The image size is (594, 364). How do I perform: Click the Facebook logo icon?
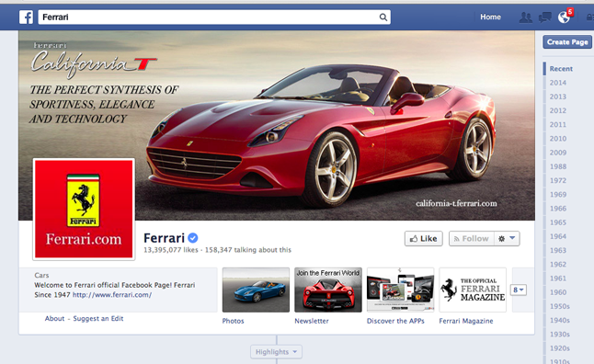point(26,17)
